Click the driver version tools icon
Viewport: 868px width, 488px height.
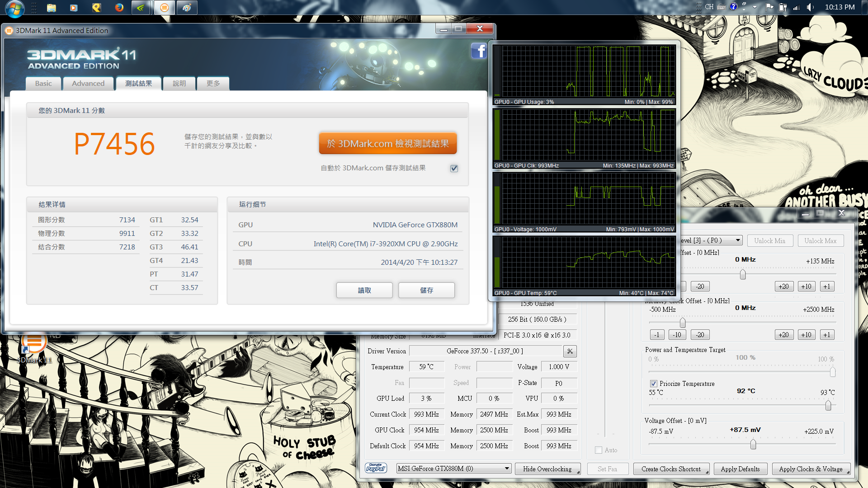click(x=570, y=351)
